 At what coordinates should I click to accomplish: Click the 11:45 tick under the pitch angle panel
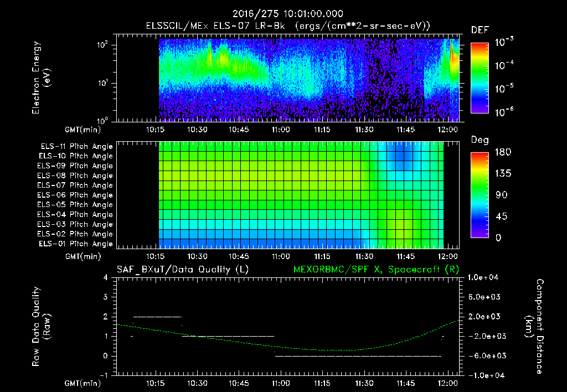(406, 256)
